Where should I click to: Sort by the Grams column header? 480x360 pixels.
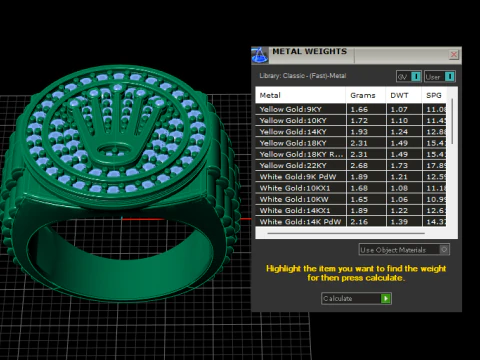[366, 95]
